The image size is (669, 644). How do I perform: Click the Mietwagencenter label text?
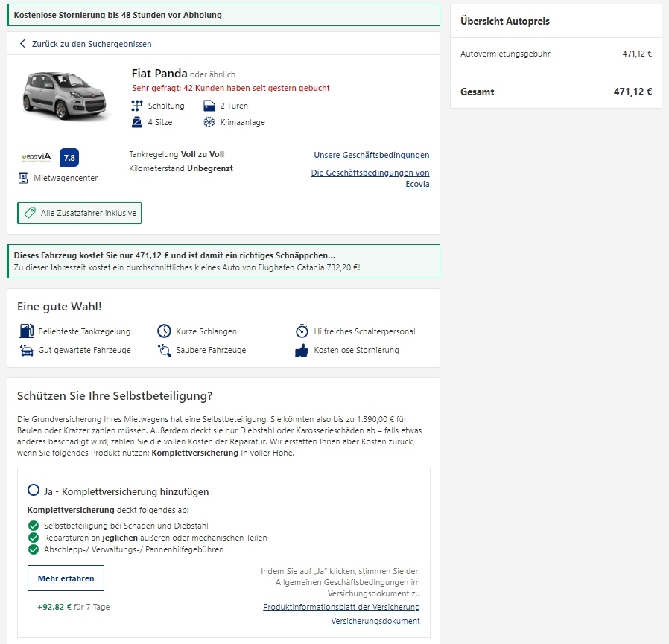(x=66, y=178)
